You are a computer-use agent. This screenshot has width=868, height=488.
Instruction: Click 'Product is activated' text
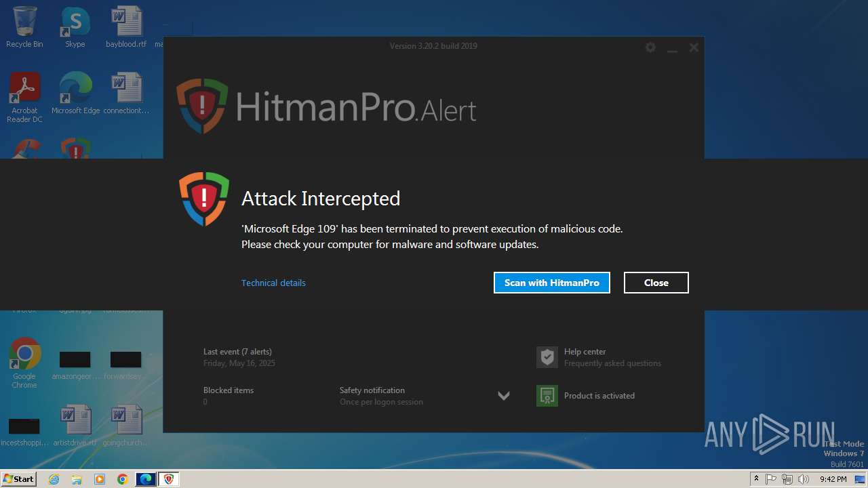(599, 396)
